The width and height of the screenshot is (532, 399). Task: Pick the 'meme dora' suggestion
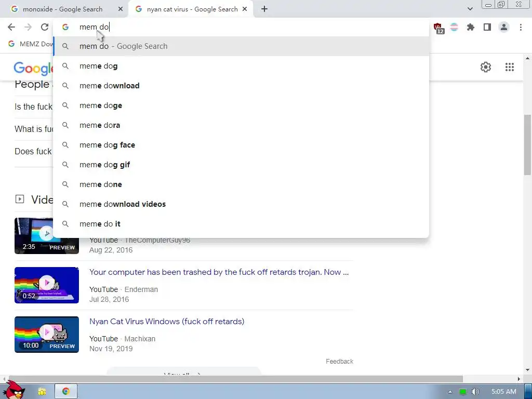241,125
